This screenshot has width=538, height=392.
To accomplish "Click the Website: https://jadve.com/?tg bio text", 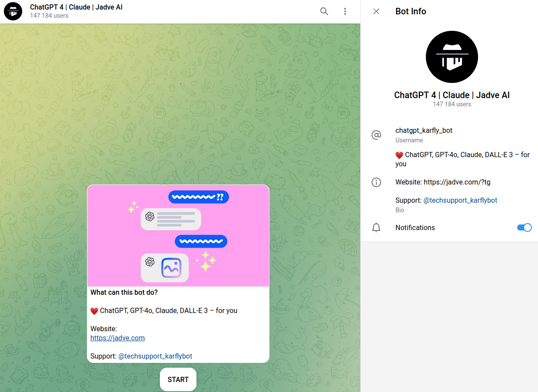I will [443, 182].
